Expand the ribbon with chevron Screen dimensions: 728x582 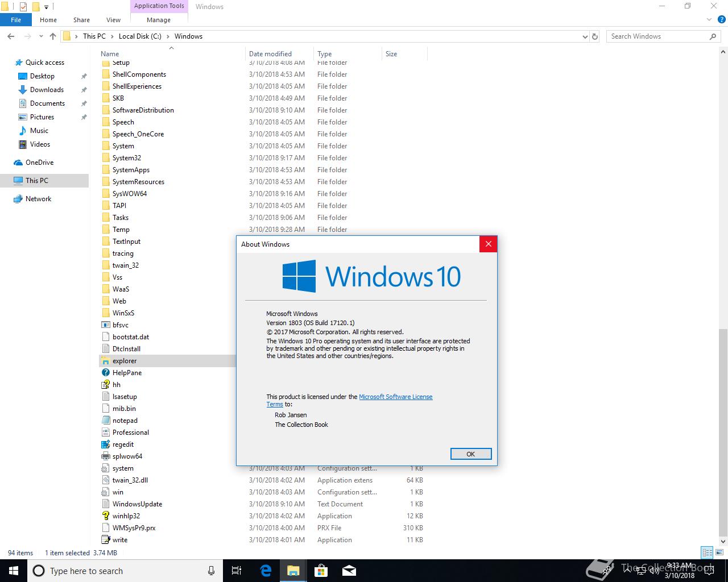coord(708,20)
